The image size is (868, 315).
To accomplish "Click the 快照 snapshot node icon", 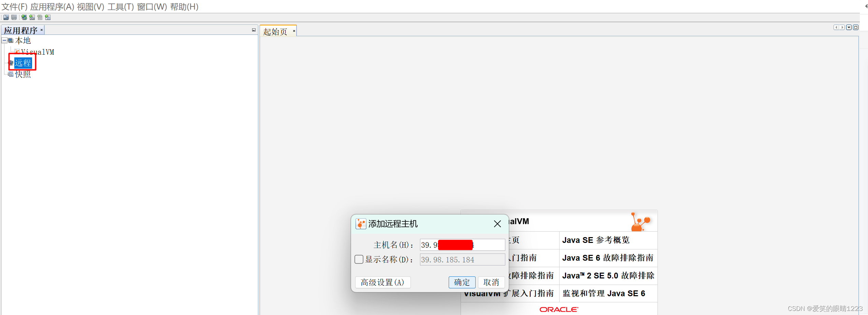I will [11, 74].
